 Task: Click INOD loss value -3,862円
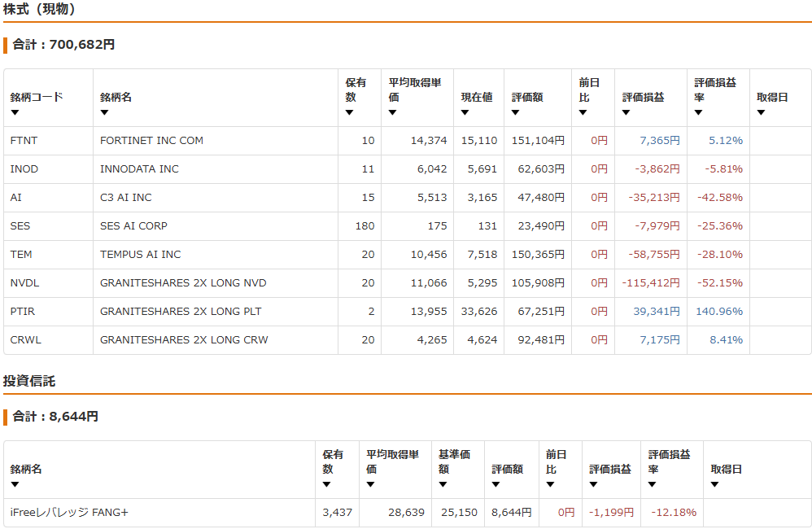(x=657, y=169)
